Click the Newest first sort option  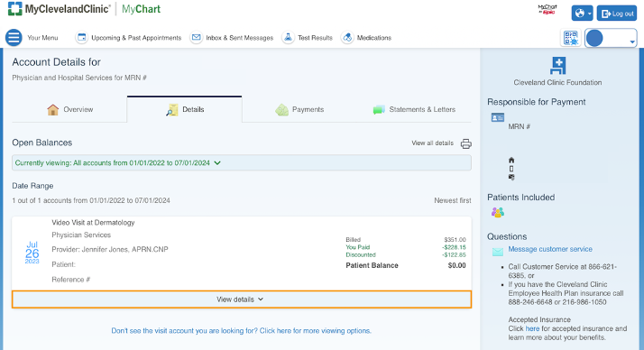453,200
